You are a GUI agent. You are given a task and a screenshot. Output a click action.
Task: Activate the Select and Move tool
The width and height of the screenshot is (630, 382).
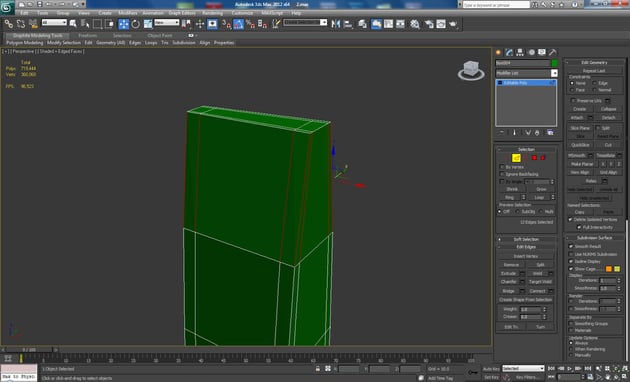[123, 24]
